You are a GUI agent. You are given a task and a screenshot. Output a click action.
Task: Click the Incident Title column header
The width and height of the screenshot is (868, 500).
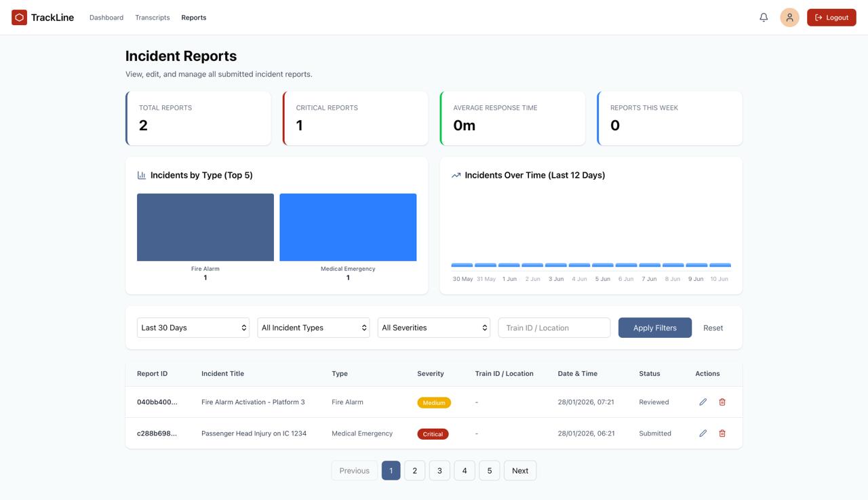(x=222, y=373)
